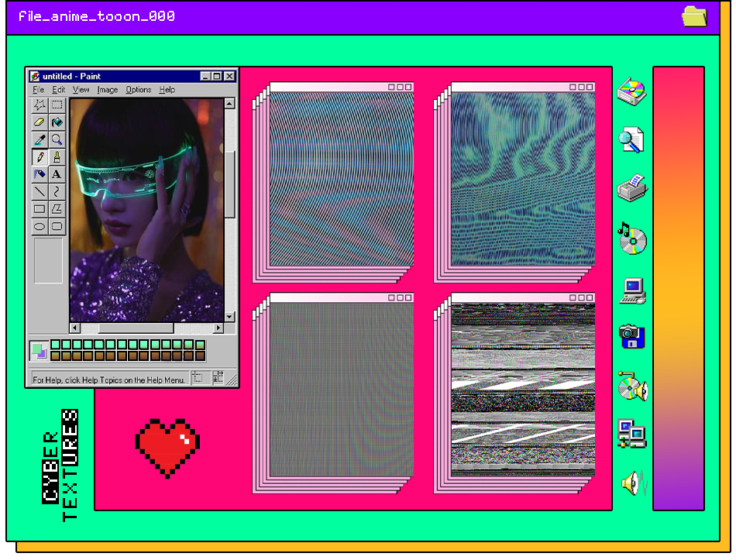Click the CD with speaker multimedia icon
The height and width of the screenshot is (560, 736).
pyautogui.click(x=633, y=387)
